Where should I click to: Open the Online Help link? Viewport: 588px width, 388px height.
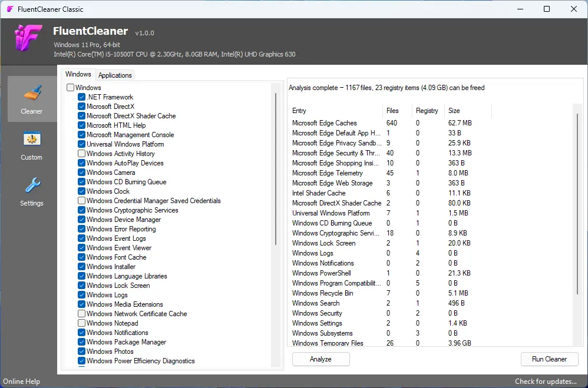[21, 382]
